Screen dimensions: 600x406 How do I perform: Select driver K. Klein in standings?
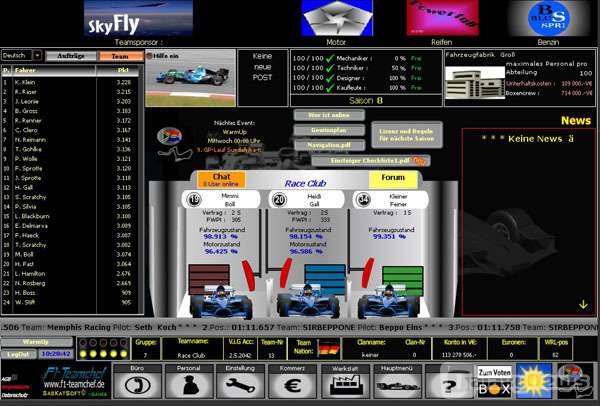coord(72,82)
